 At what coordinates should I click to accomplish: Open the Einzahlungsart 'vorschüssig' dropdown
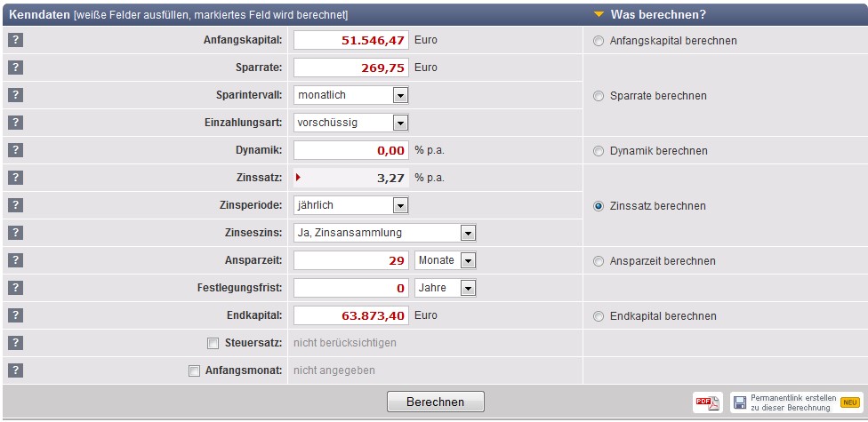[351, 123]
